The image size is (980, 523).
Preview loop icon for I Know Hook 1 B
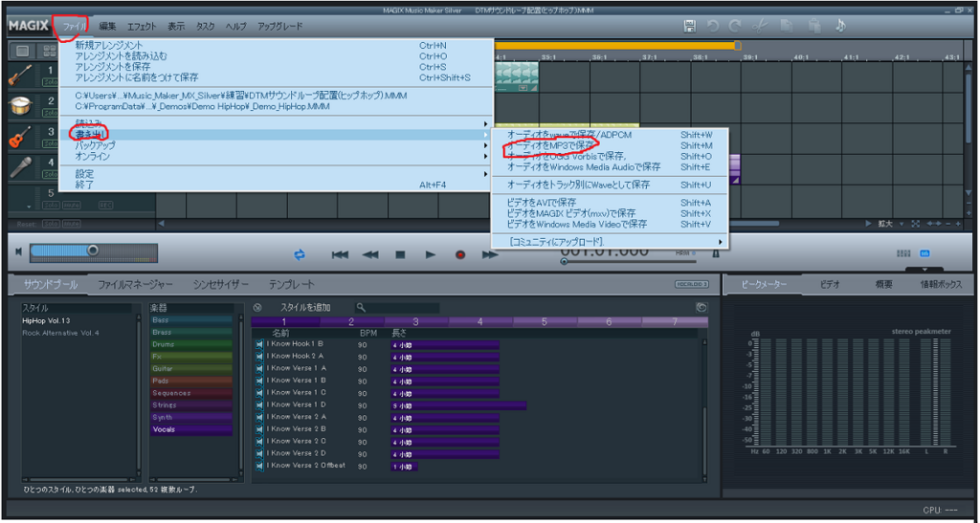click(x=259, y=344)
